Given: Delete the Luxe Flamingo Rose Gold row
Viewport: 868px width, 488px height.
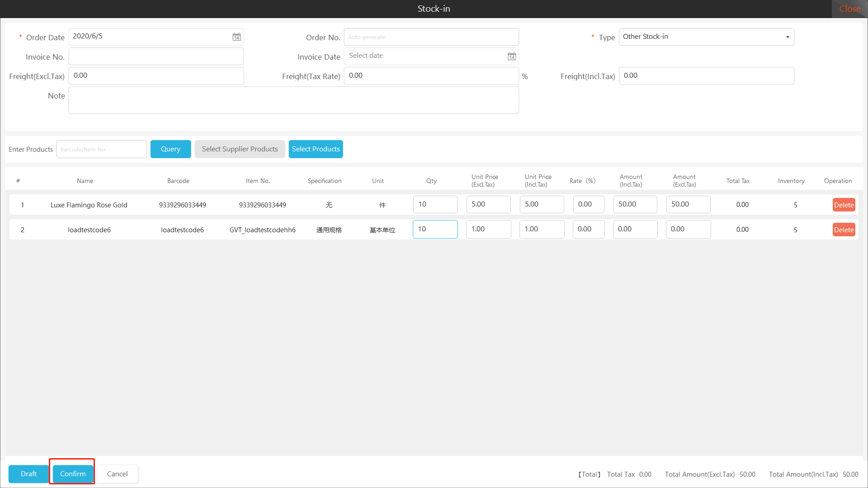Looking at the screenshot, I should (844, 205).
